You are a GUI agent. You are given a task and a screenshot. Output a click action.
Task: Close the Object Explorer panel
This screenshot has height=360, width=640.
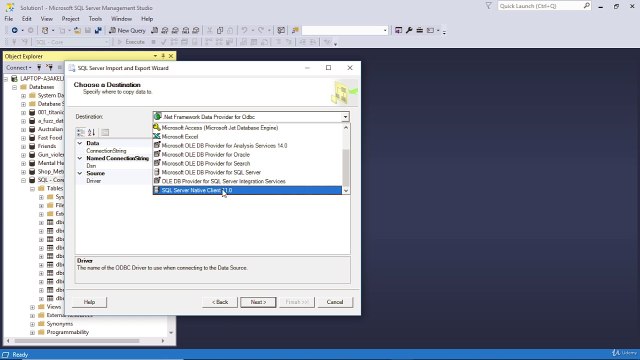171,56
